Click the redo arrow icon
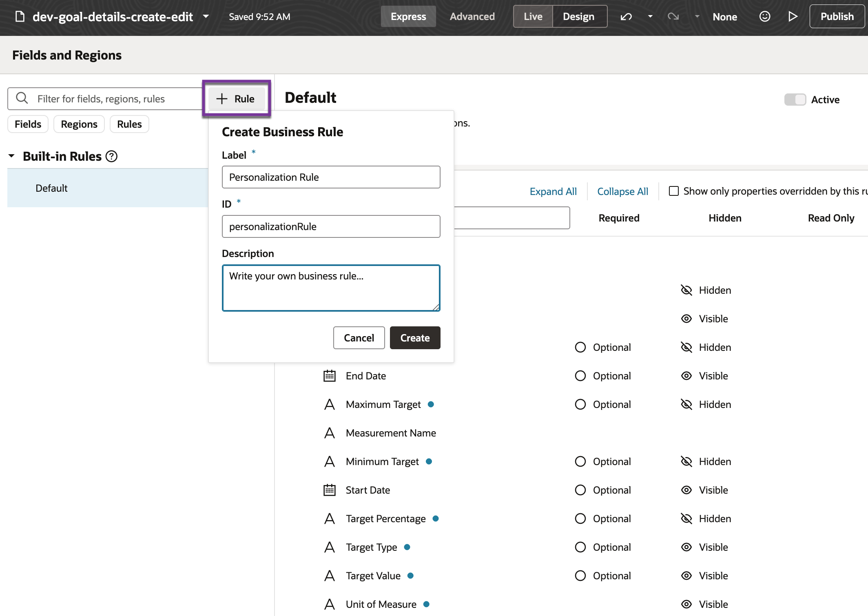This screenshot has width=868, height=616. (673, 17)
